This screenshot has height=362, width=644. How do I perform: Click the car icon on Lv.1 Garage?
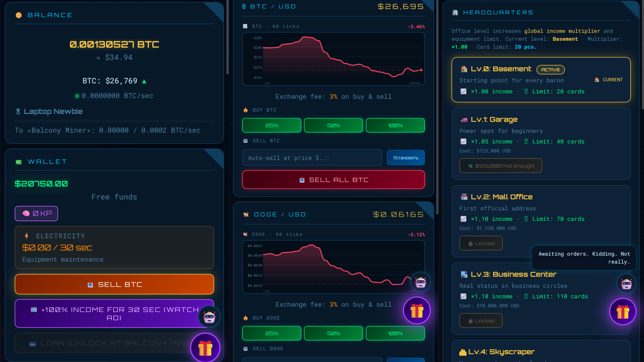464,120
